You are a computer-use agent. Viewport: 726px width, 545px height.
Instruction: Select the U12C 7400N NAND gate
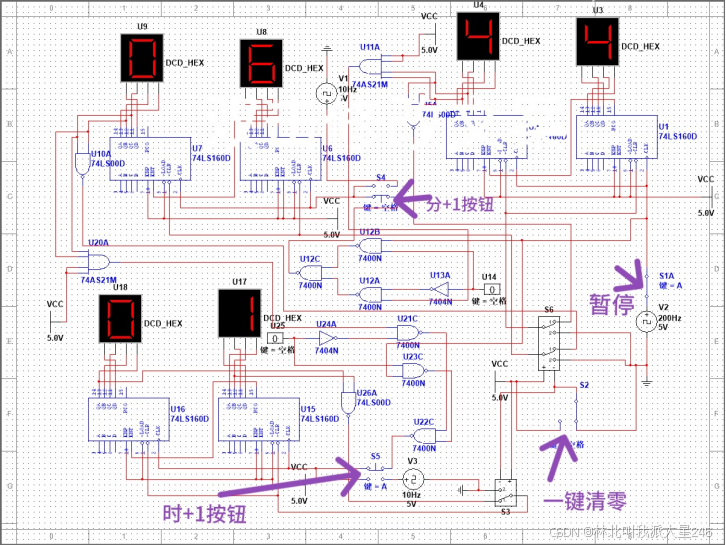click(x=311, y=272)
